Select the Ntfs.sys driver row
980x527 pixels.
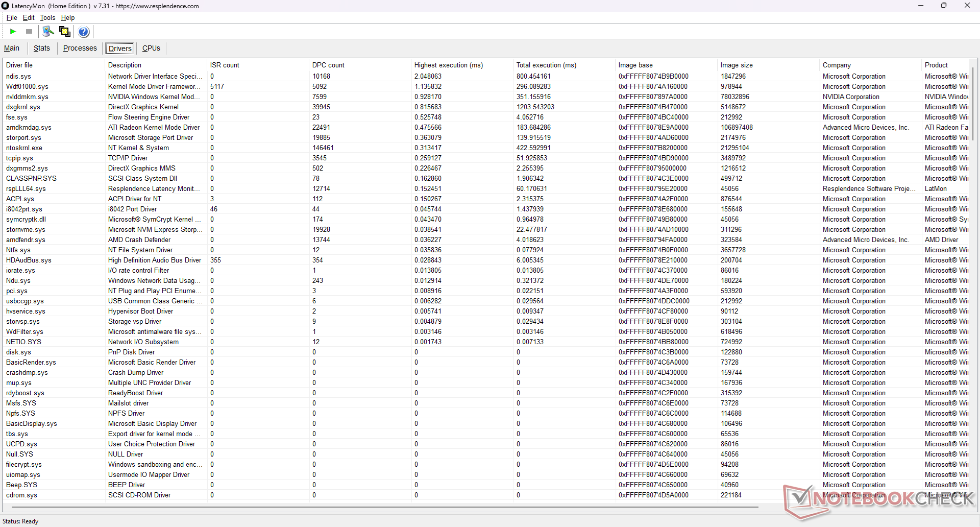coord(486,250)
